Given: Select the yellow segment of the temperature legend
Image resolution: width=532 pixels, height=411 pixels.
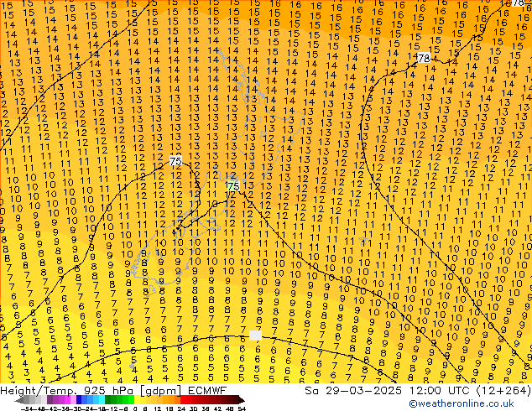Looking at the screenshot, I should click(x=137, y=399).
